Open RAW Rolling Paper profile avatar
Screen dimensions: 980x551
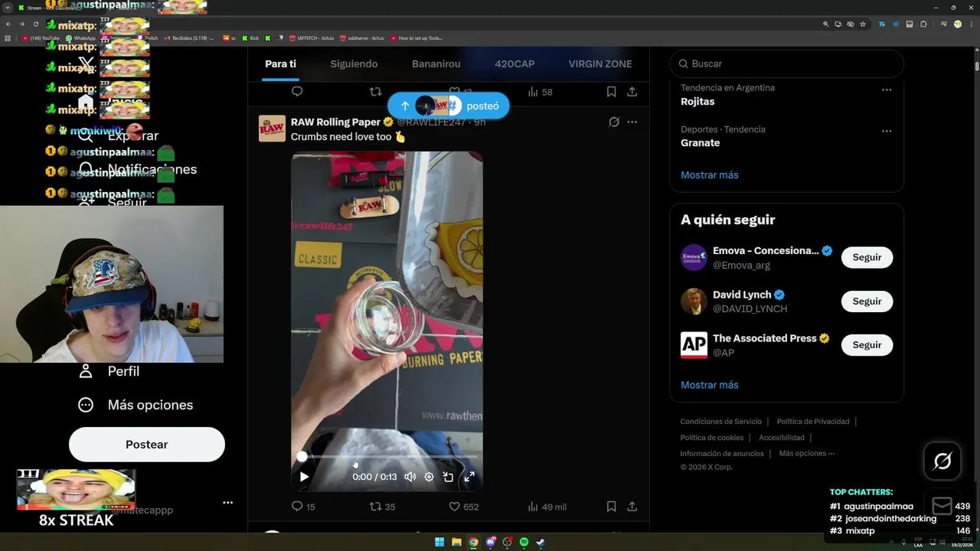[x=272, y=129]
